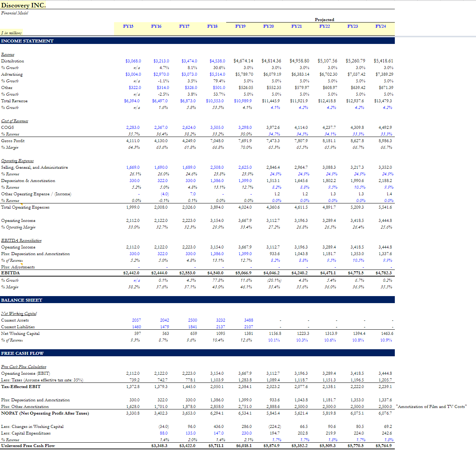
Task: Select the Financial Model subtitle cell
Action: tap(14, 13)
